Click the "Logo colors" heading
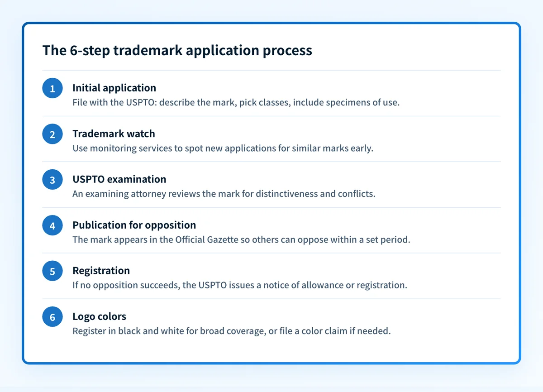 tap(99, 316)
